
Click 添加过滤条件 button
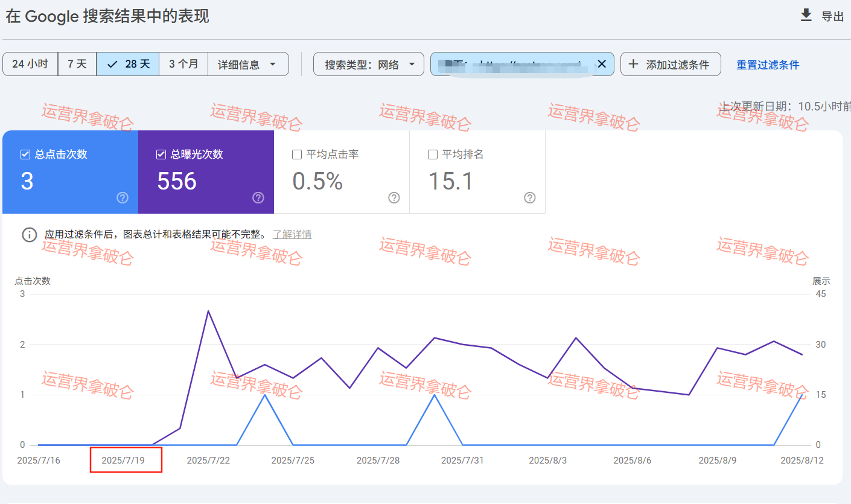(671, 64)
